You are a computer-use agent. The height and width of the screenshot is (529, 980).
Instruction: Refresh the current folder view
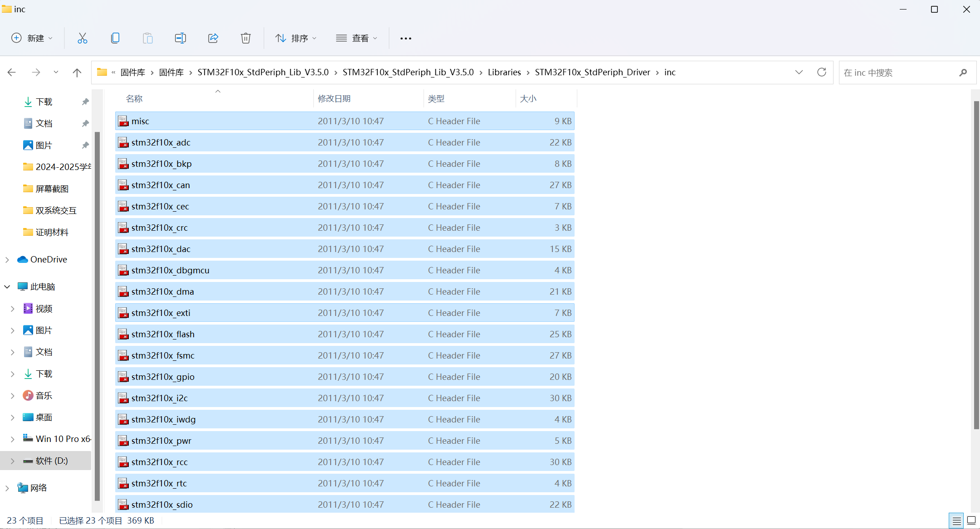(821, 72)
